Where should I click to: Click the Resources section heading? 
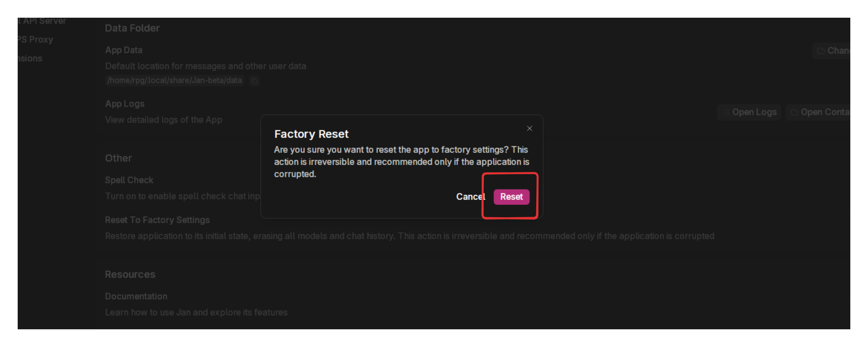click(130, 275)
